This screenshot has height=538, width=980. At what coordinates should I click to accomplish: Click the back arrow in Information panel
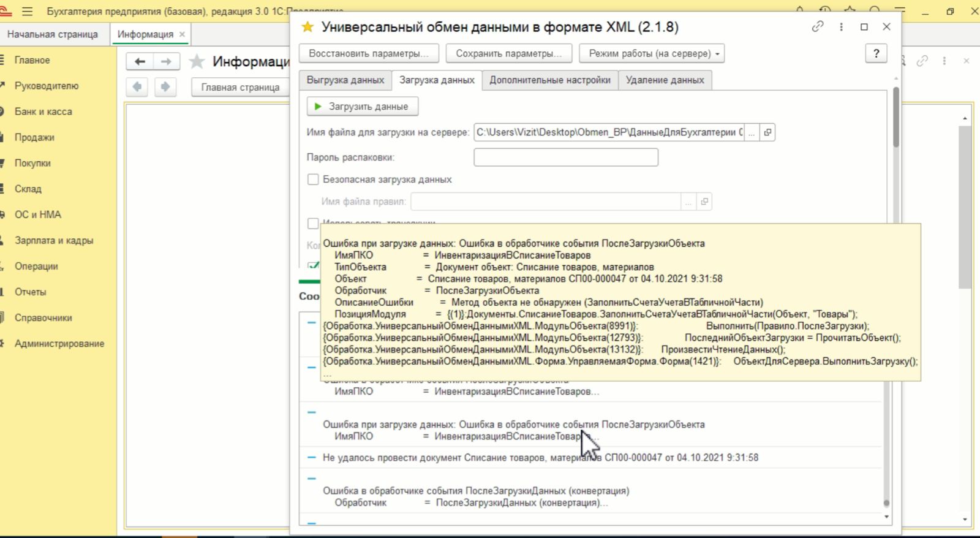point(140,61)
